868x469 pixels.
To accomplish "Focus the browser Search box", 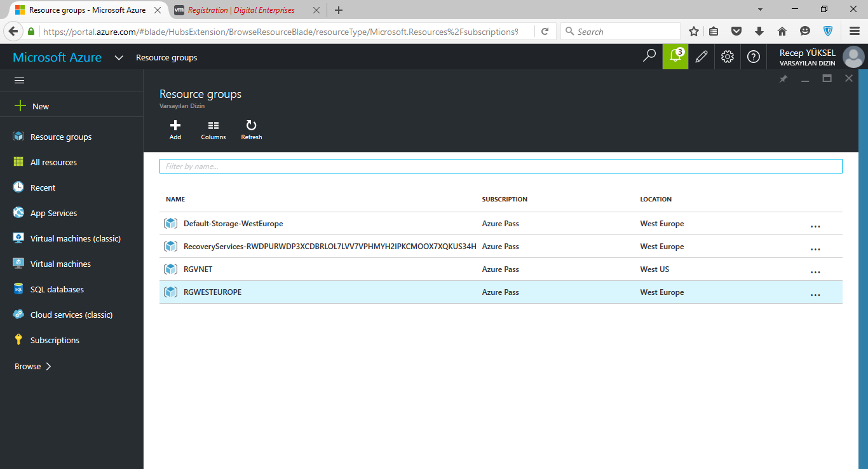I will pyautogui.click(x=620, y=31).
